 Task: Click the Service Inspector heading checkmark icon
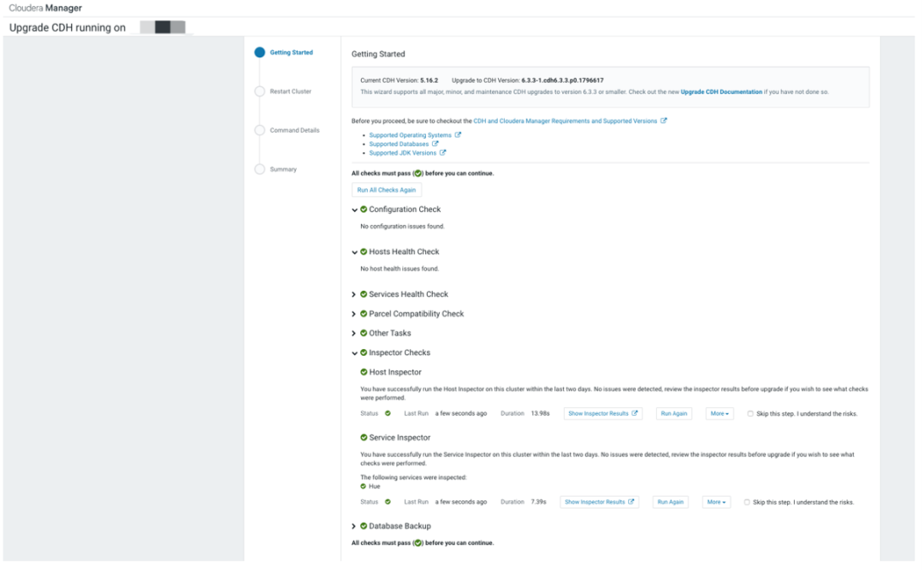coord(364,437)
